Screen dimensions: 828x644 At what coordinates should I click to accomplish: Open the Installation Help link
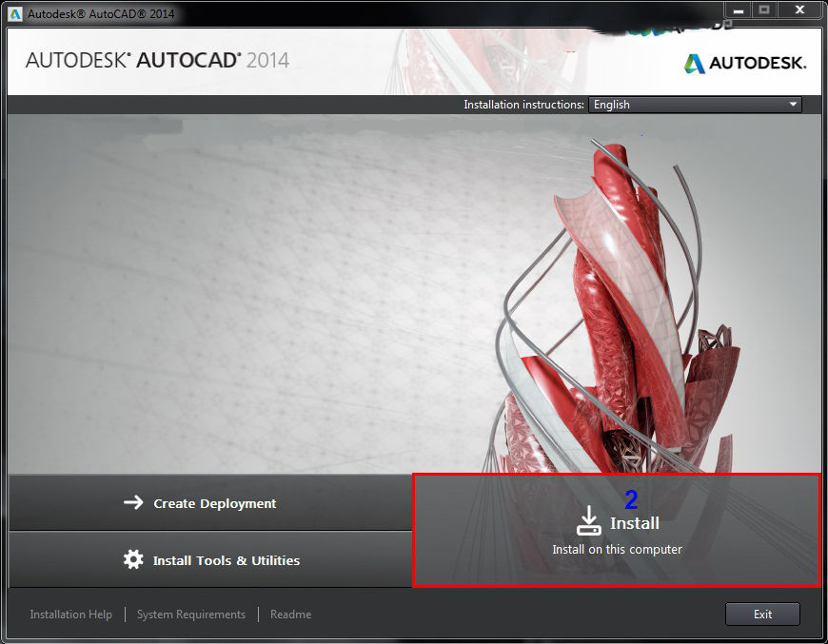click(70, 615)
